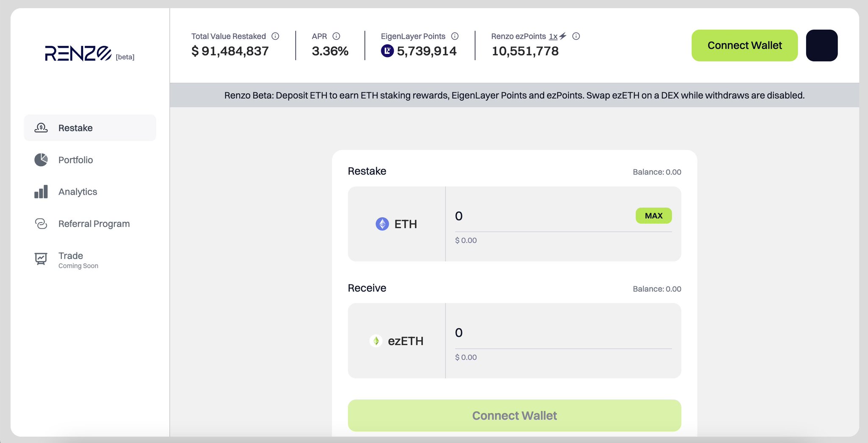Viewport: 868px width, 443px height.
Task: Click the EigenLayer Points value 5,739,914
Action: 427,51
